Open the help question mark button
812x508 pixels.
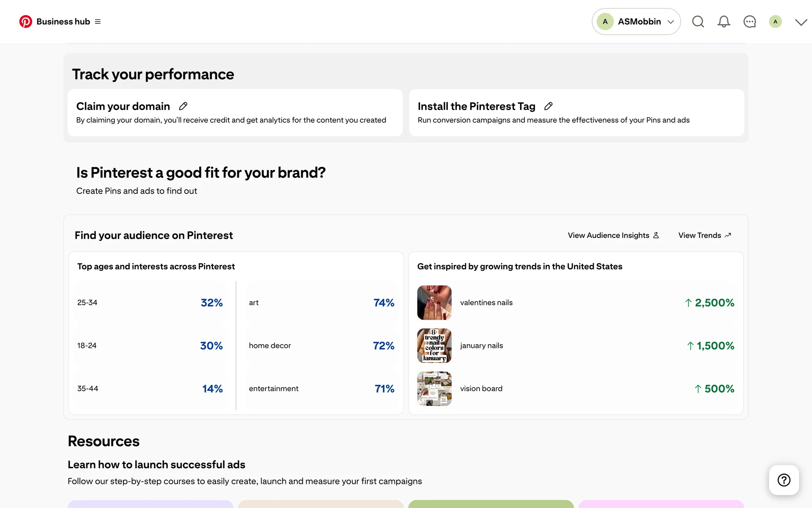coord(784,480)
